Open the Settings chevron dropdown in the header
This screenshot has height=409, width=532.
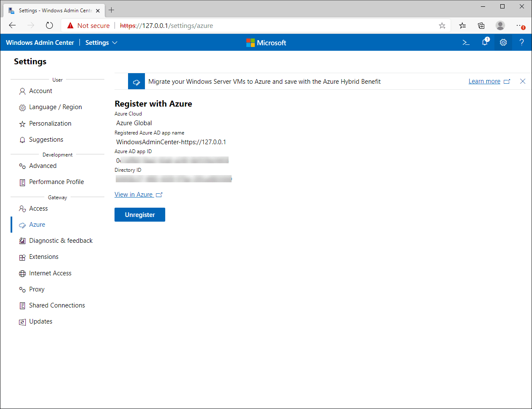point(114,42)
